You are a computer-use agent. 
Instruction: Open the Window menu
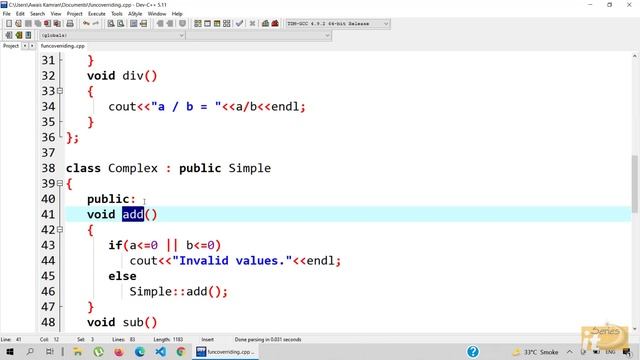click(x=157, y=13)
